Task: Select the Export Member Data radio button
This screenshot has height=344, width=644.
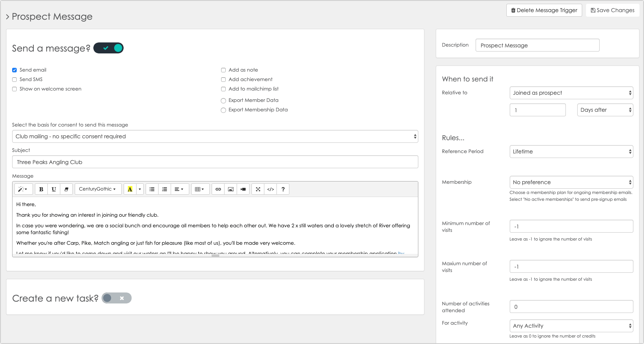Action: pyautogui.click(x=223, y=101)
